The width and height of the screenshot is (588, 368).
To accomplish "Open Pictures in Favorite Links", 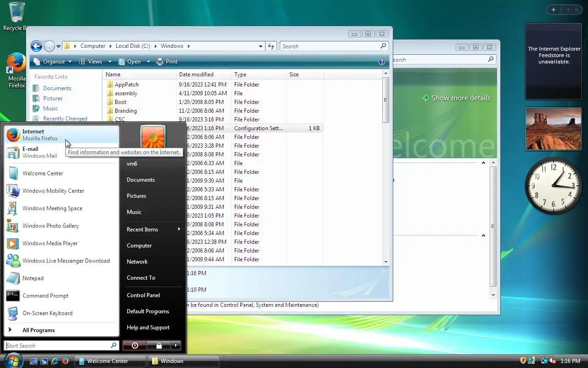I will coord(53,98).
